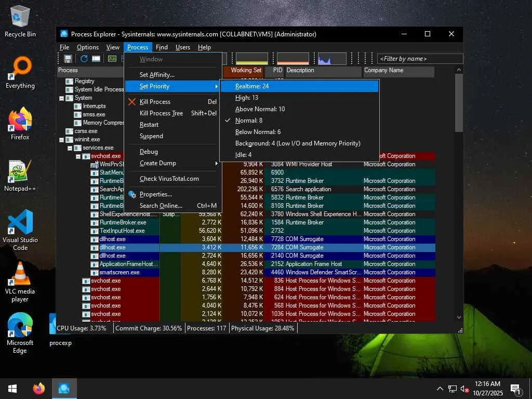
Task: Set priority to Above Normal: 10
Action: tap(299, 109)
